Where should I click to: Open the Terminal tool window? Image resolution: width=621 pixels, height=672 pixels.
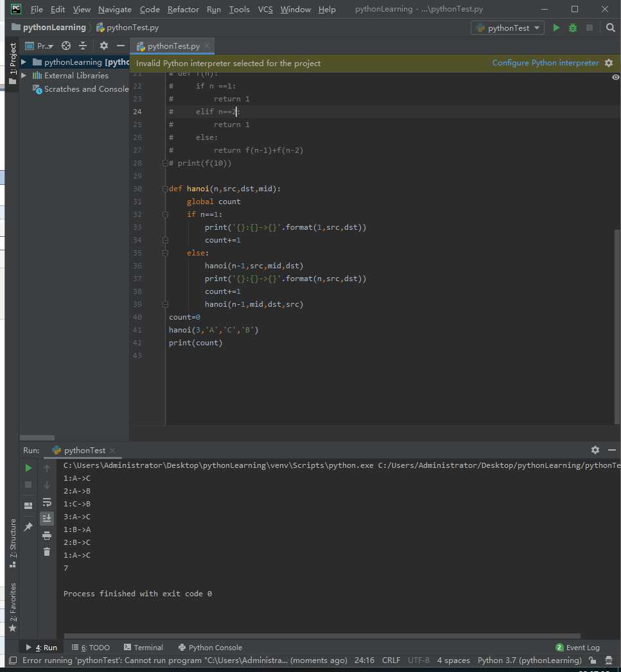pos(143,648)
